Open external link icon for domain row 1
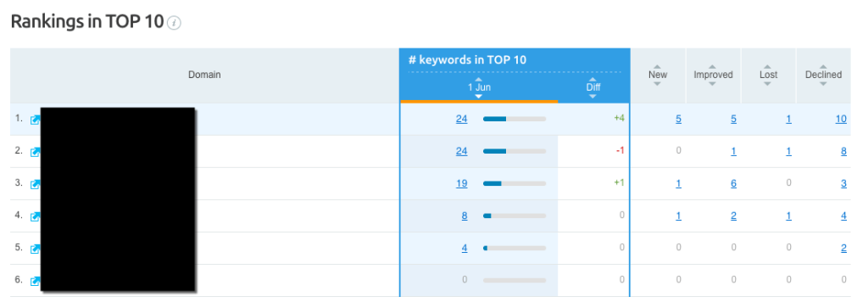The height and width of the screenshot is (308, 868). (35, 120)
